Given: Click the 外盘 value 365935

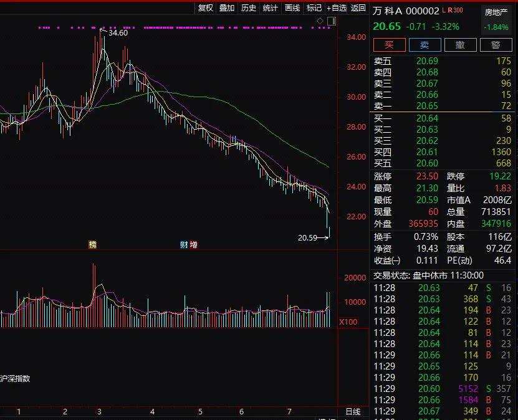Looking at the screenshot, I should point(423,224).
